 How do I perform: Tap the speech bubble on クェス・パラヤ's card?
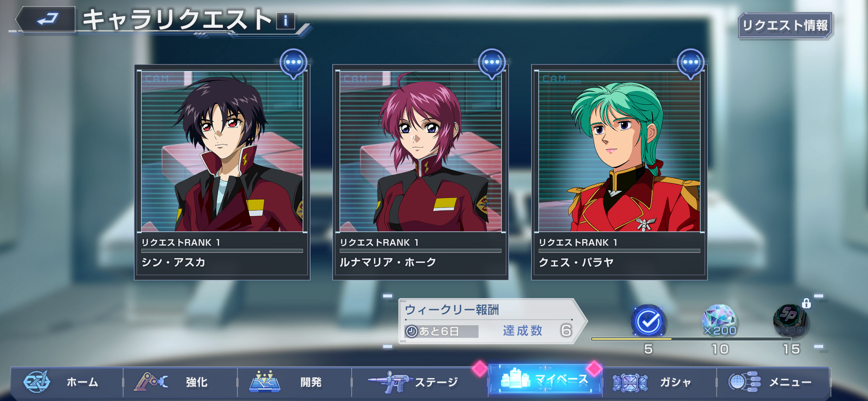[x=690, y=63]
